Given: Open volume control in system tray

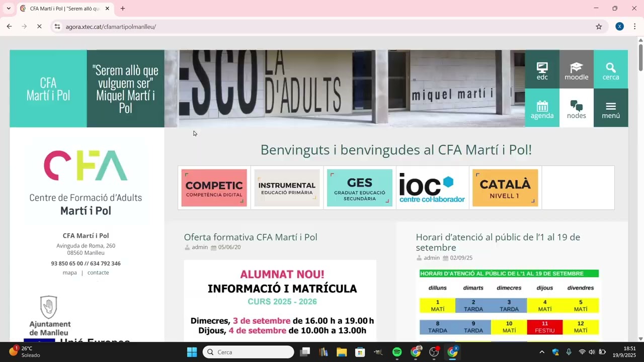Looking at the screenshot, I should [x=592, y=352].
